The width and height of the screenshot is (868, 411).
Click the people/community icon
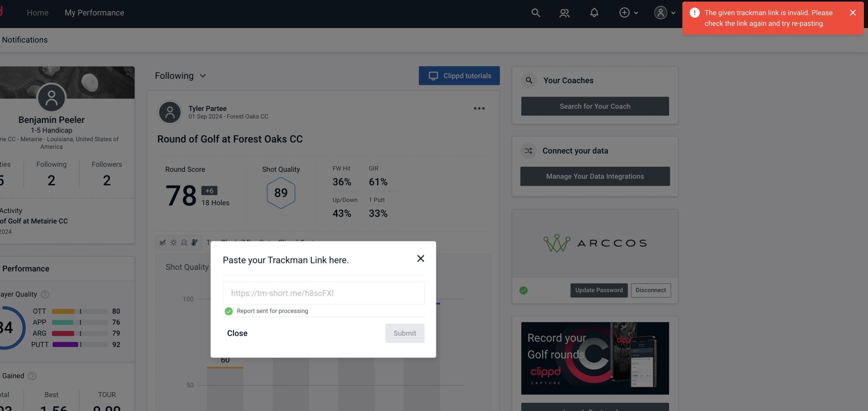(564, 12)
